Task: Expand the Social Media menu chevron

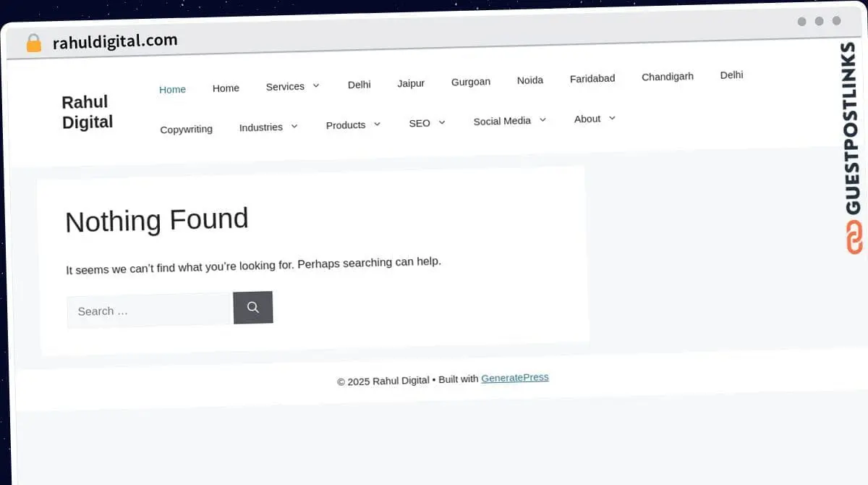Action: (542, 119)
